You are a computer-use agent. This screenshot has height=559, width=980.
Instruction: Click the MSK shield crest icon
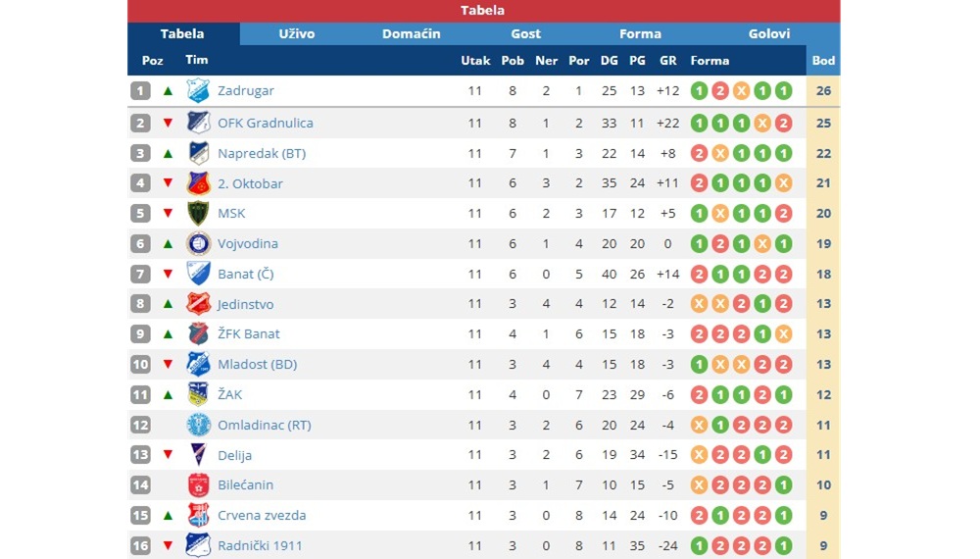[x=198, y=213]
